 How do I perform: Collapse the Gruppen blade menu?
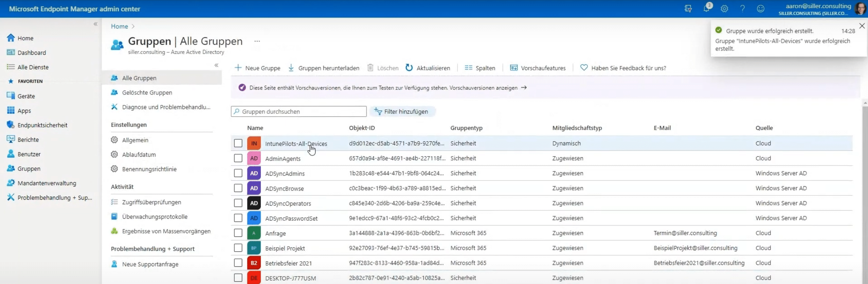(216, 65)
